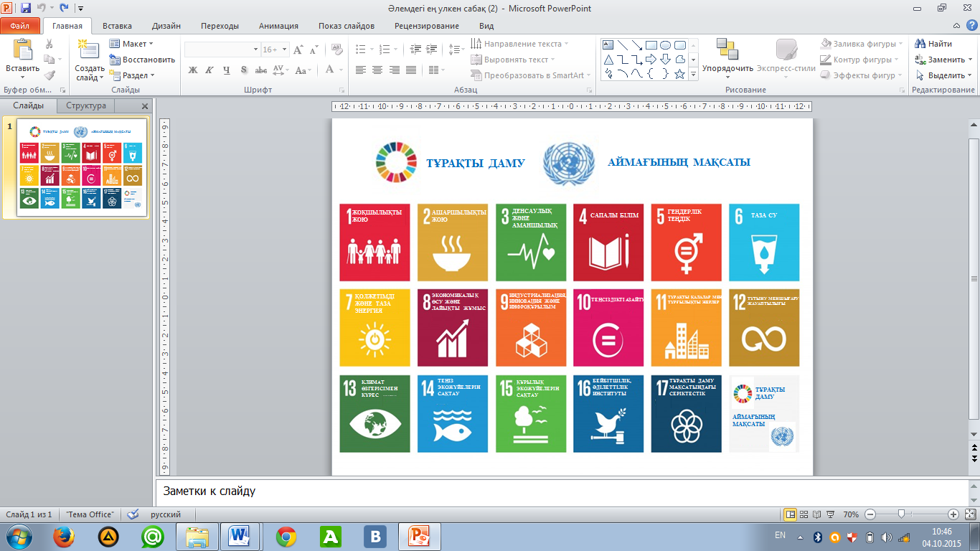Click the notes field Заметки к слайду
The height and width of the screenshot is (551, 980).
coord(562,491)
